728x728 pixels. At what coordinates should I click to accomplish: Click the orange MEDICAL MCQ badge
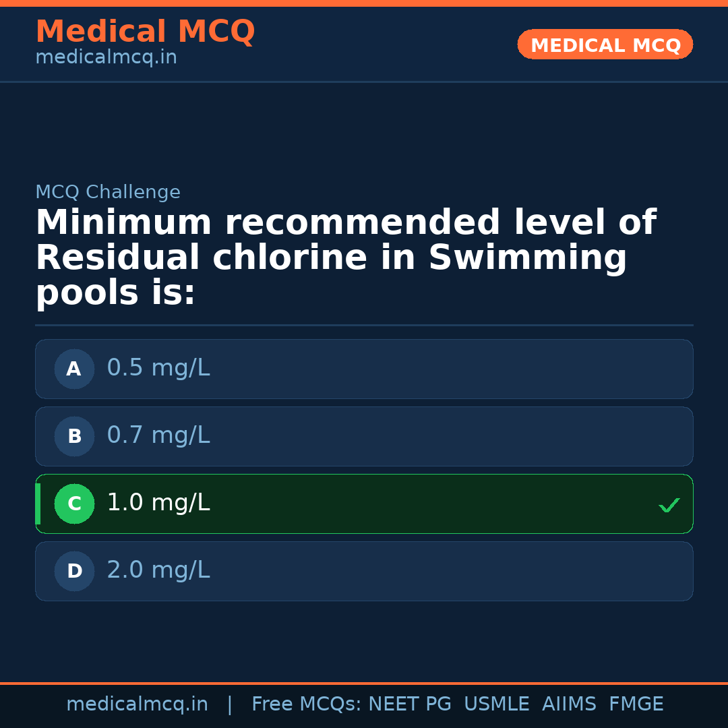click(x=605, y=44)
